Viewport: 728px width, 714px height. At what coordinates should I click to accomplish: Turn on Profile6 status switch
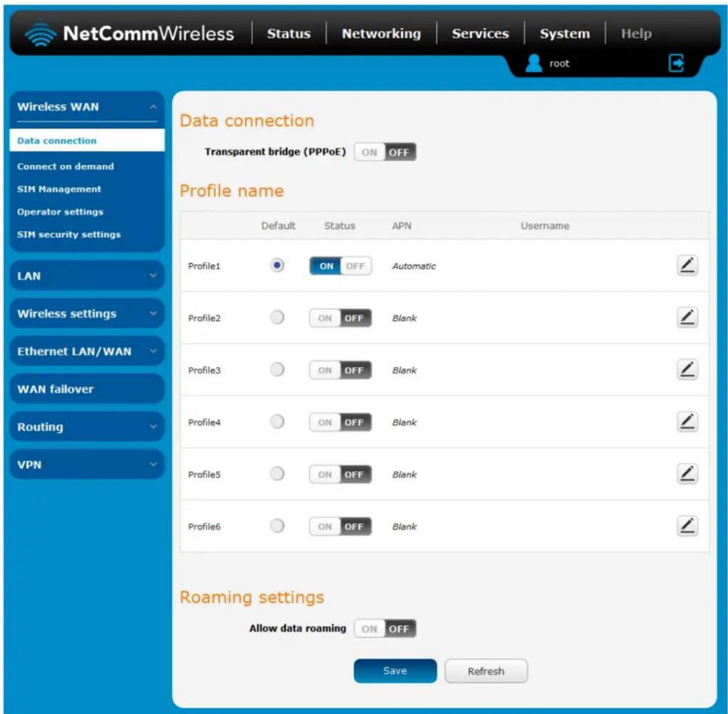pos(340,526)
